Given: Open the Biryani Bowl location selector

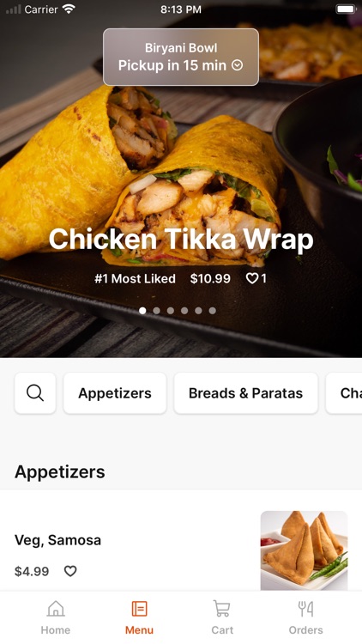Looking at the screenshot, I should 181,57.
